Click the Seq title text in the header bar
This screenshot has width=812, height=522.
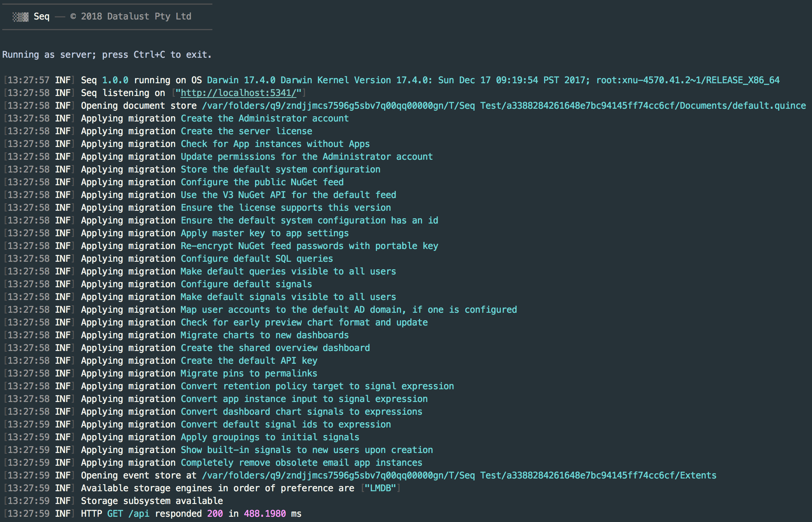coord(42,16)
